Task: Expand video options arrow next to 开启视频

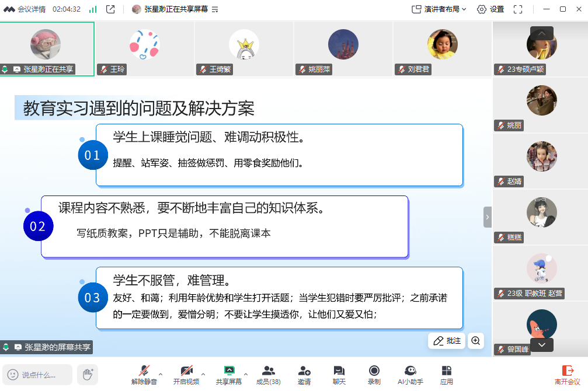Action: tap(203, 373)
